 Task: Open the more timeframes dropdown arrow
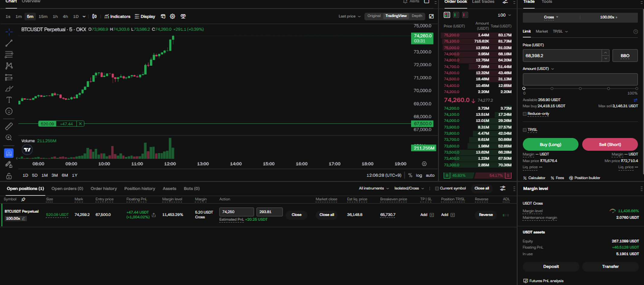tap(84, 17)
